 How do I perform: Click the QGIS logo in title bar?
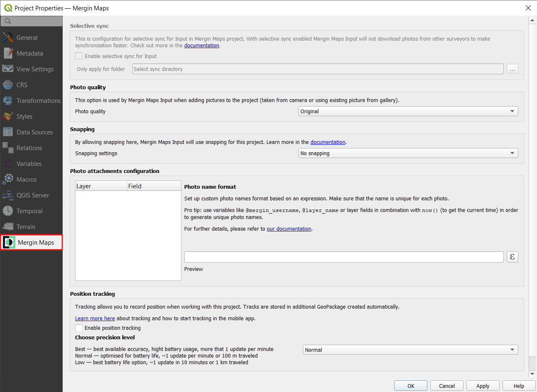(8, 8)
